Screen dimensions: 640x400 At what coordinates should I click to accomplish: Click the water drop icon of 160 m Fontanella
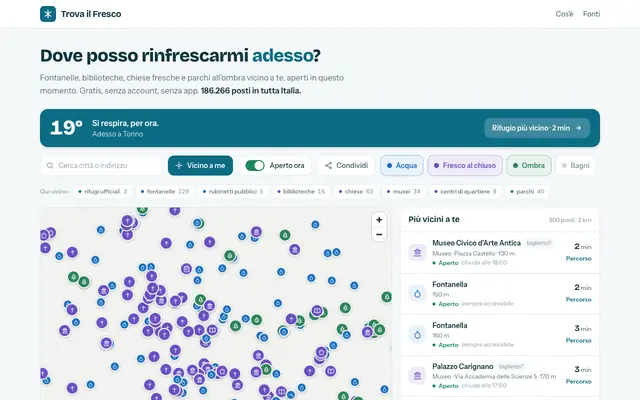pyautogui.click(x=417, y=335)
